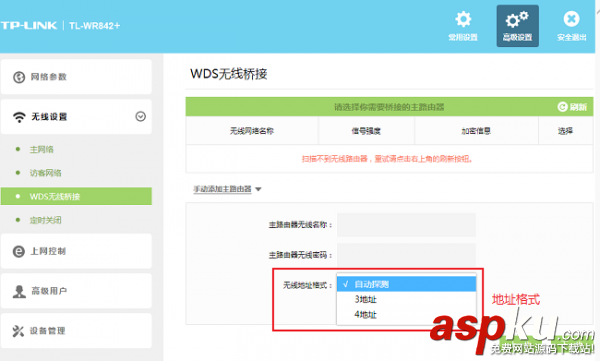Screen dimensions: 600x361
Task: Click the 无线网络名称 column header
Action: pyautogui.click(x=252, y=131)
